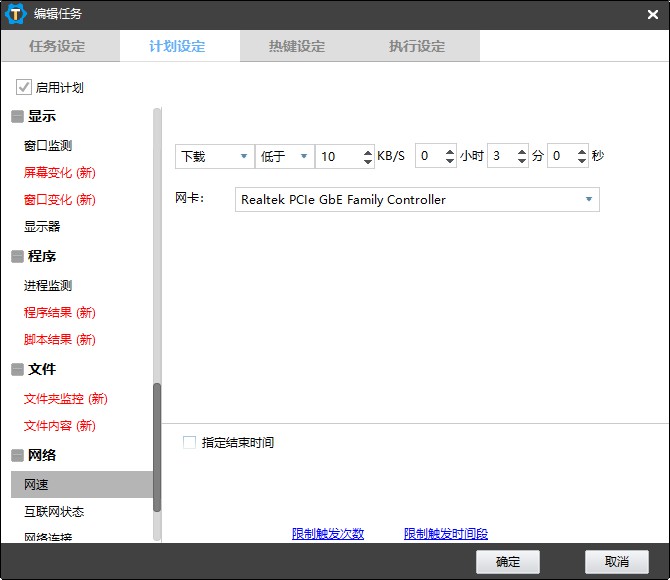The image size is (670, 580).
Task: Collapse the 网络 category
Action: 17,455
